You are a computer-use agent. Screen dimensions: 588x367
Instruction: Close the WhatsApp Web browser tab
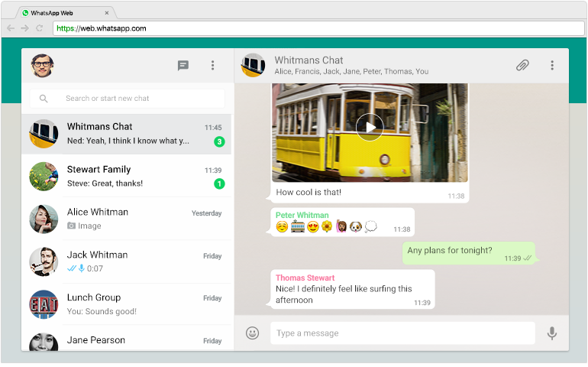(x=106, y=13)
